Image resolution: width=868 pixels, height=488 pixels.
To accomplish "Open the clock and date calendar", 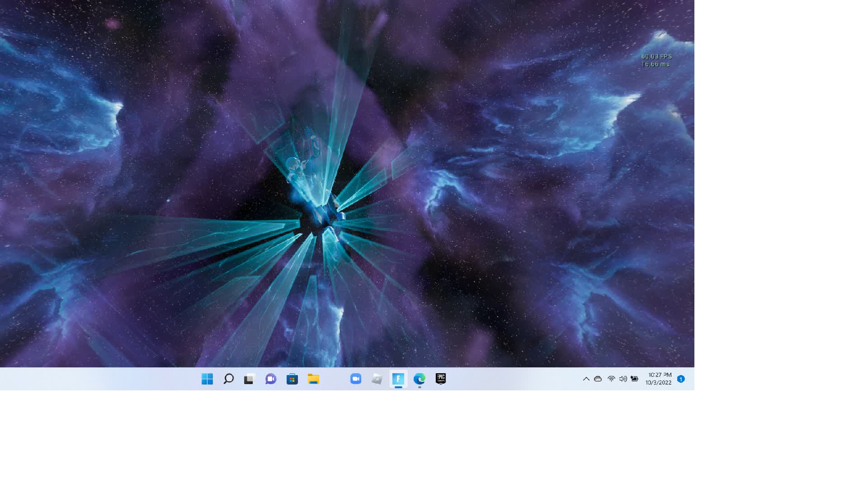I will pos(659,379).
